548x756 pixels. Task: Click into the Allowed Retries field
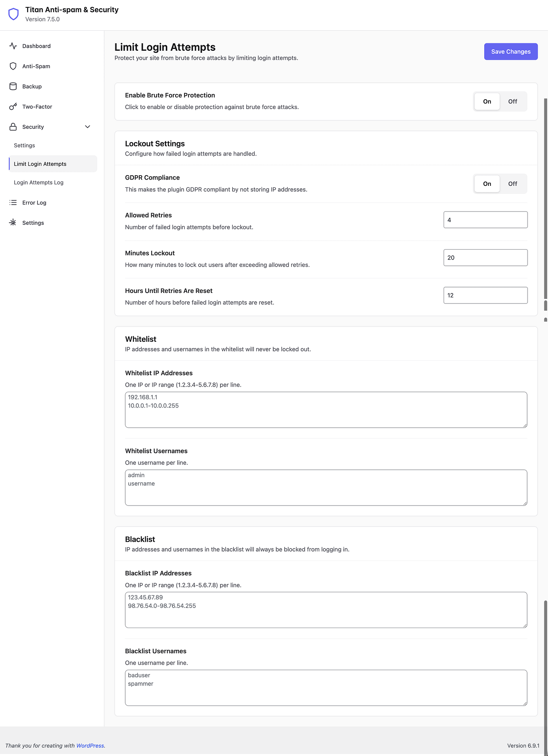(x=485, y=220)
